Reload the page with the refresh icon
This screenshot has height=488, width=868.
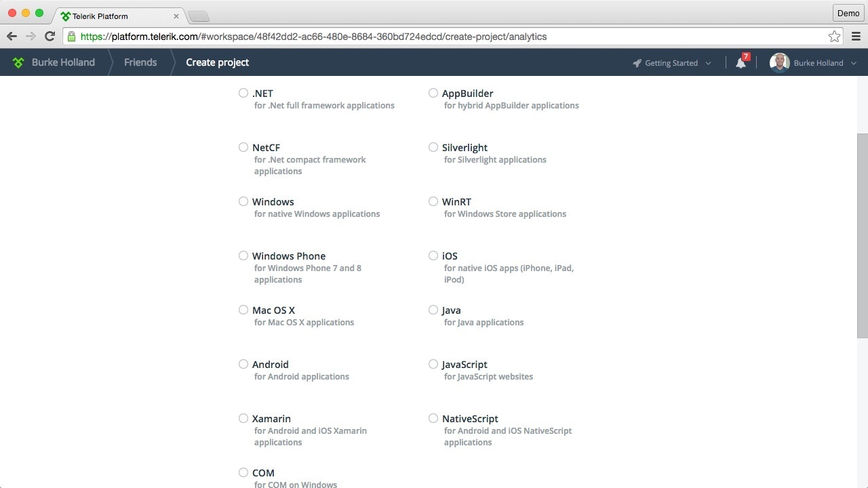[50, 37]
